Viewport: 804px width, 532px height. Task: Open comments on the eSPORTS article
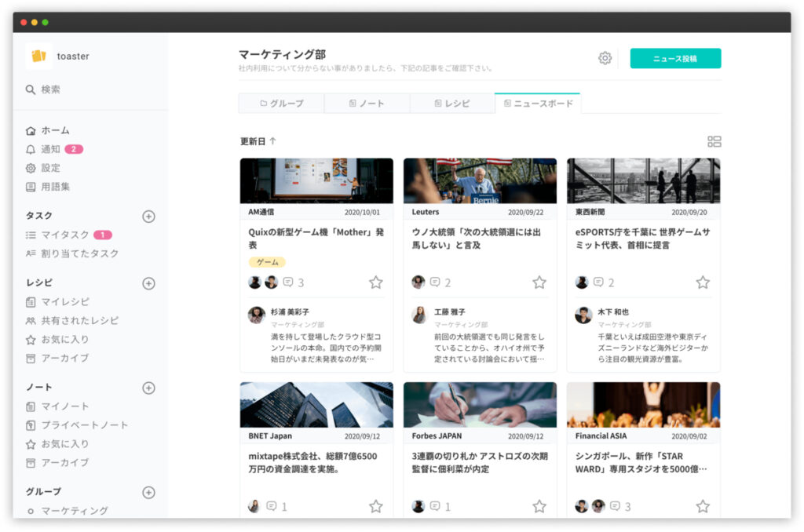(x=604, y=282)
